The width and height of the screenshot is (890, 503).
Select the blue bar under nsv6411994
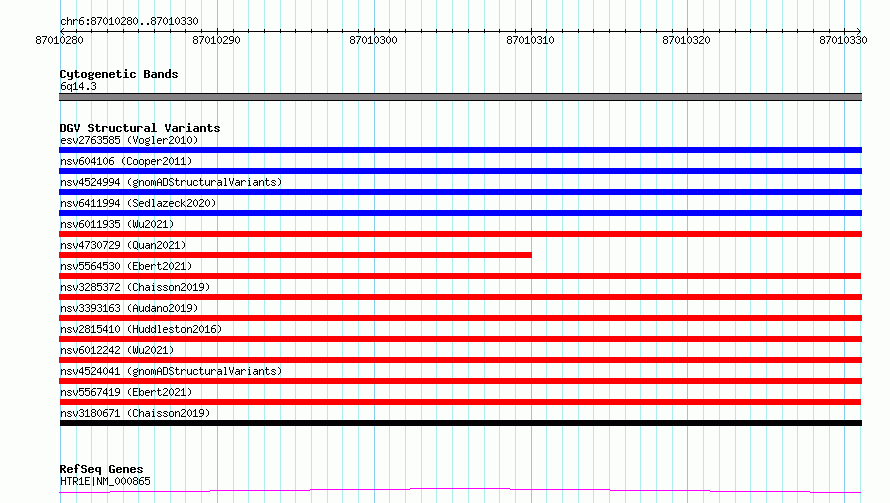(460, 213)
